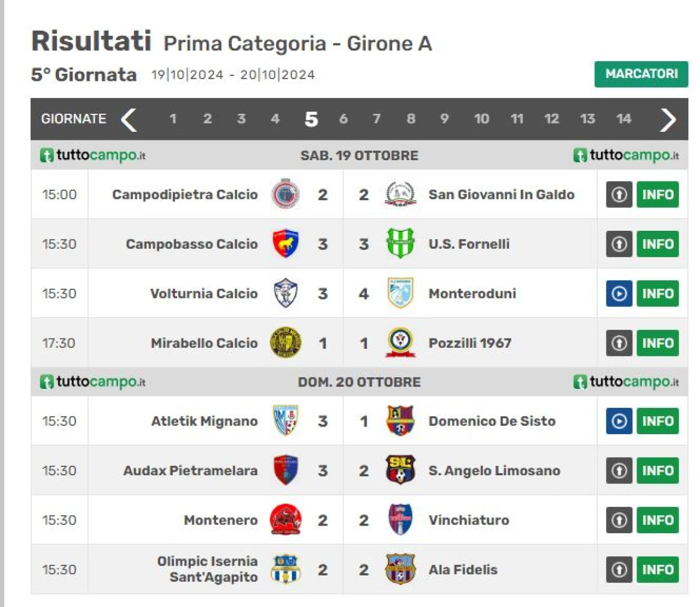The image size is (700, 607).
Task: Click the blue play icon for Atletik Mignano match
Action: (619, 421)
